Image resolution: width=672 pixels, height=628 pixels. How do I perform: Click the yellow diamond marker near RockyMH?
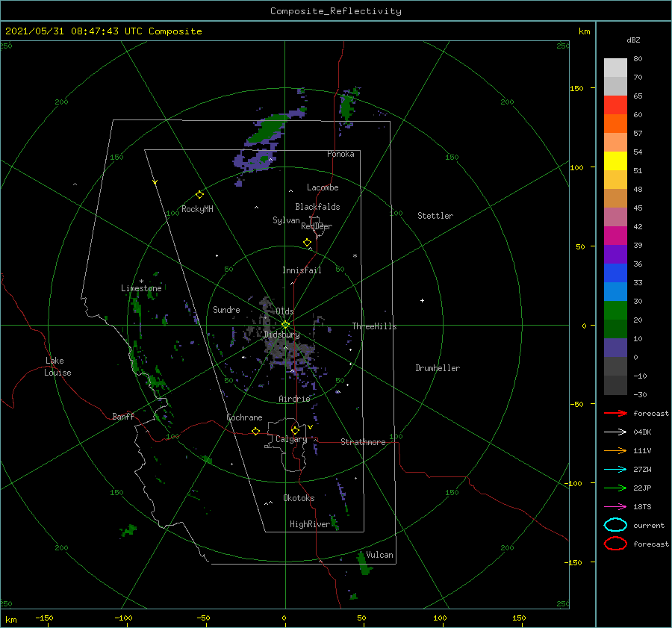[x=199, y=195]
